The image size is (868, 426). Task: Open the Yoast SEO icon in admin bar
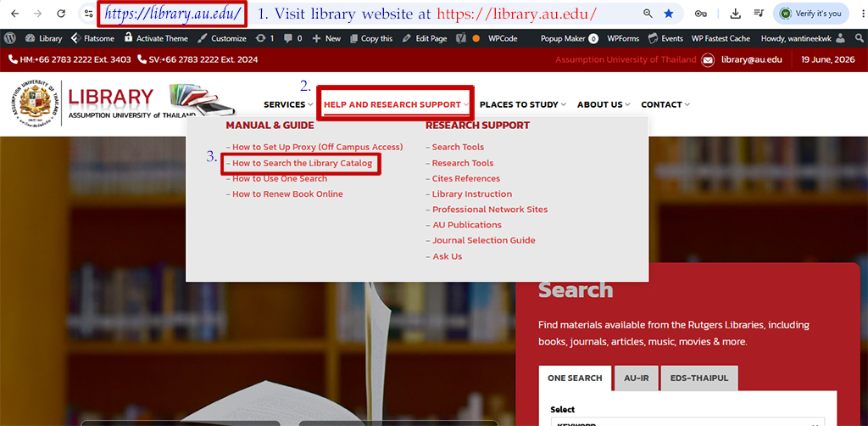(460, 38)
